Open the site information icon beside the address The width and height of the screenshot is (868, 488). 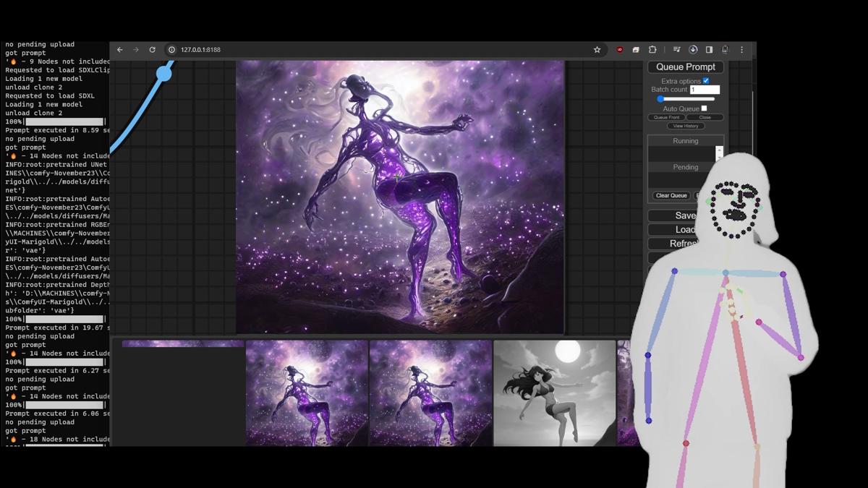[x=172, y=50]
